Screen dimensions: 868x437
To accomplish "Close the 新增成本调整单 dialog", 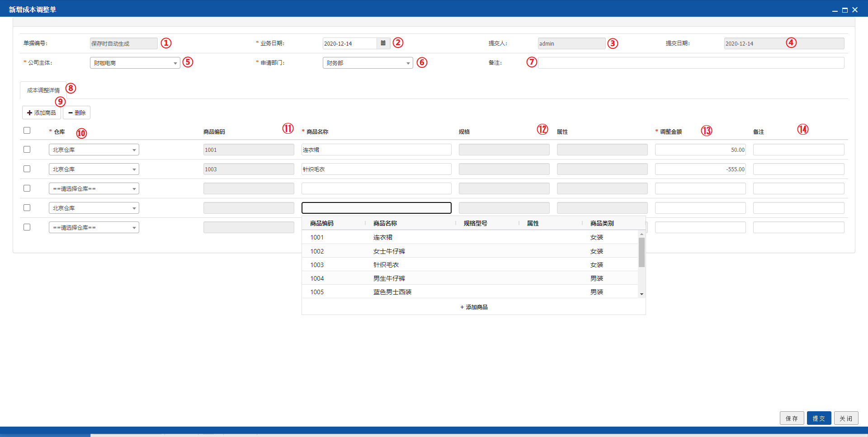I will pos(855,9).
